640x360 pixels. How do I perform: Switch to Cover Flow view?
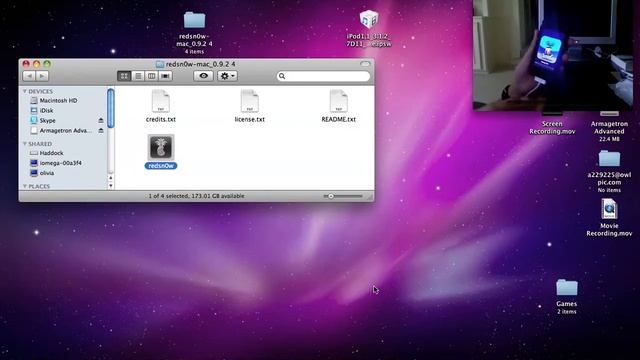165,76
